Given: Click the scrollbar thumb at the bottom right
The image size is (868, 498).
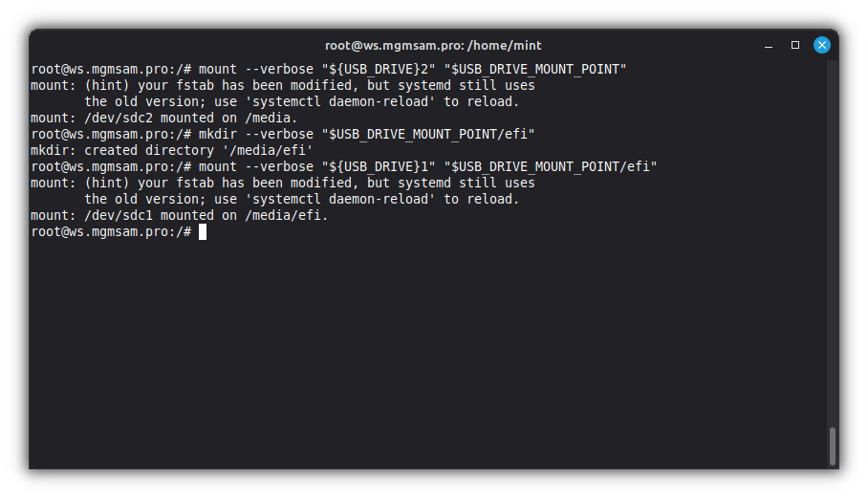Looking at the screenshot, I should coord(833,445).
